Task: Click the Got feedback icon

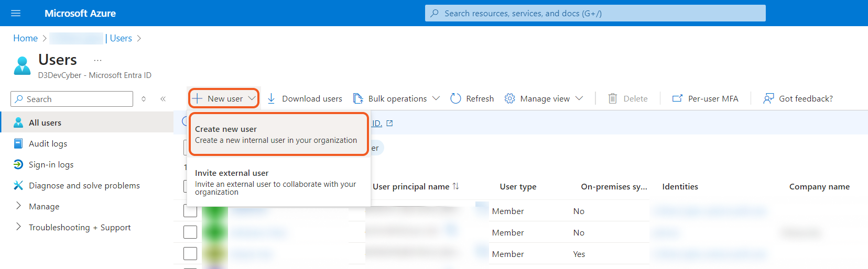Action: [x=768, y=98]
